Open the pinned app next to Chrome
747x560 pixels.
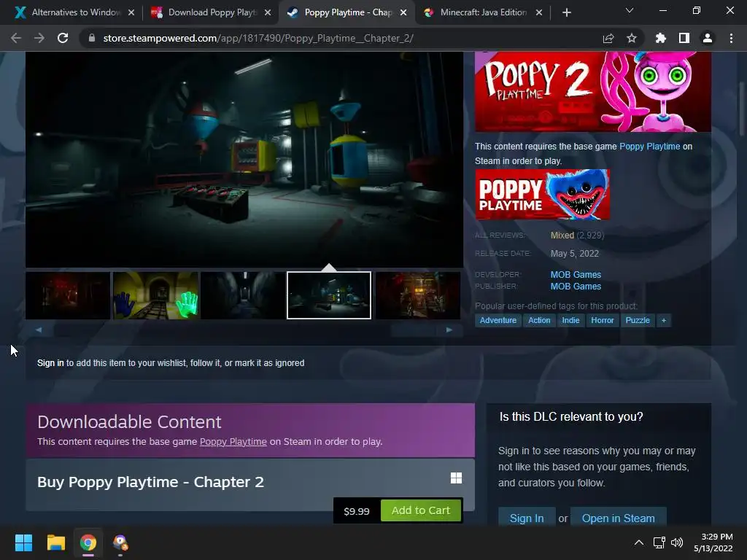[x=120, y=542]
